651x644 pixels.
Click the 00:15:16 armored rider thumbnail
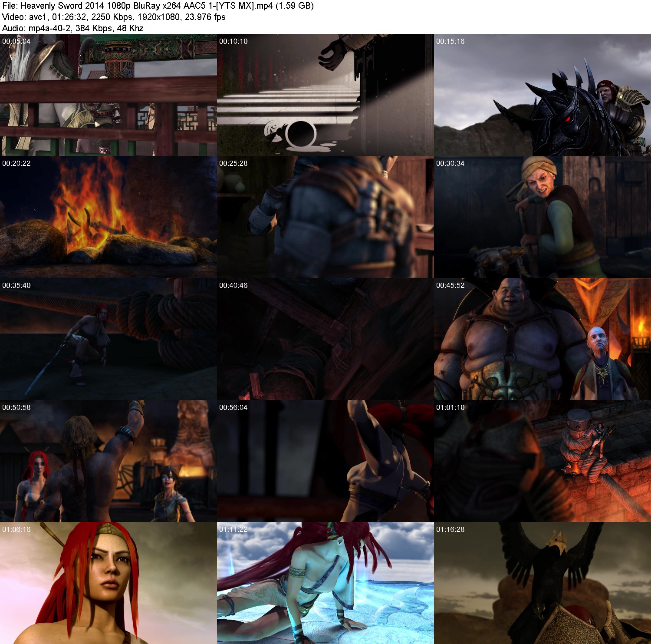[x=542, y=95]
